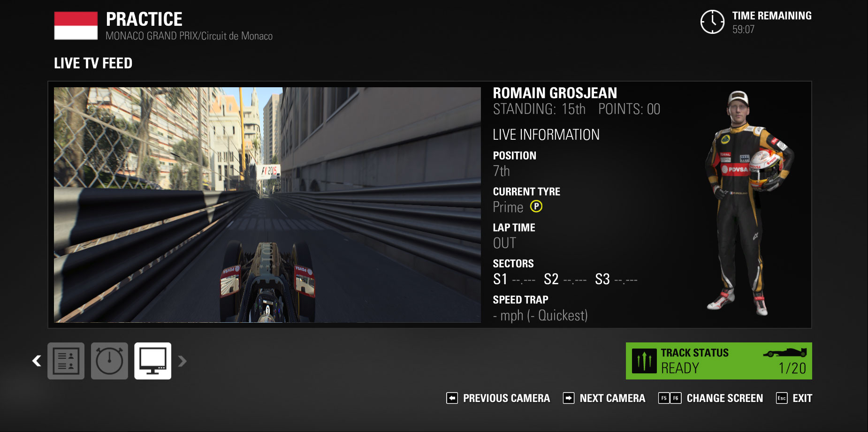Click the 59:07 time remaining value
This screenshot has width=868, height=432.
click(x=744, y=30)
